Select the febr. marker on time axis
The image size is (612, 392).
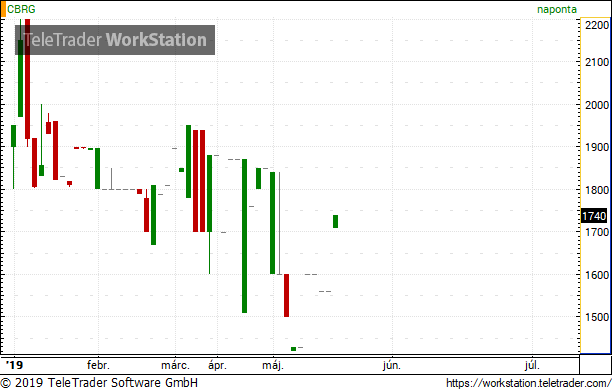pyautogui.click(x=98, y=365)
